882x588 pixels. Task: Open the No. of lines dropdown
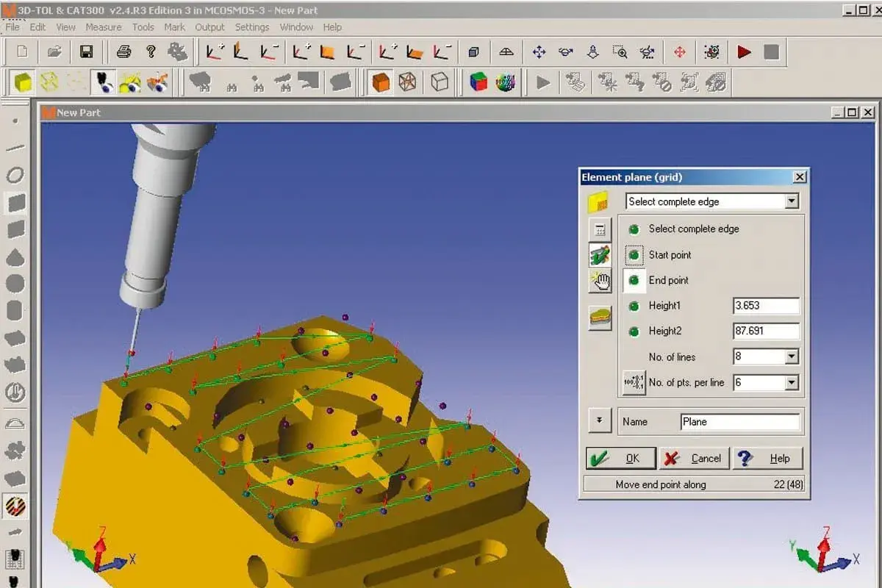click(792, 356)
